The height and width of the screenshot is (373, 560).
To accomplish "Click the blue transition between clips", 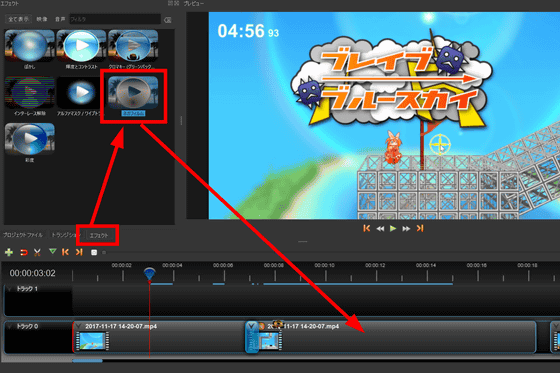I will [252, 337].
